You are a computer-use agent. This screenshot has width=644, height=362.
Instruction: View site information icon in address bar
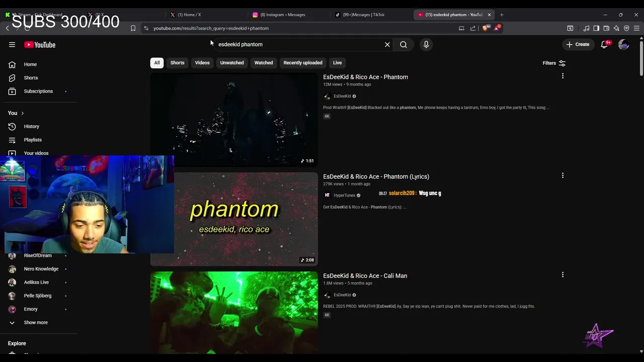pyautogui.click(x=146, y=28)
